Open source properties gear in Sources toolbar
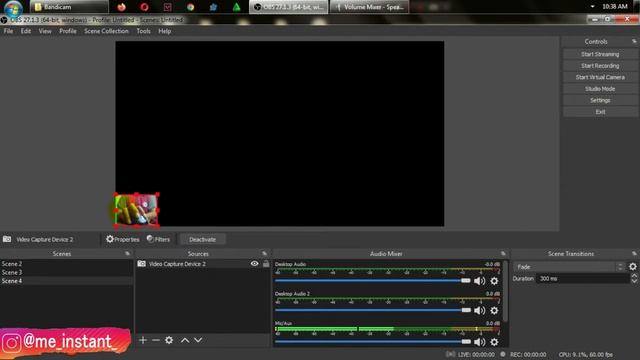The height and width of the screenshot is (360, 640). pyautogui.click(x=169, y=340)
